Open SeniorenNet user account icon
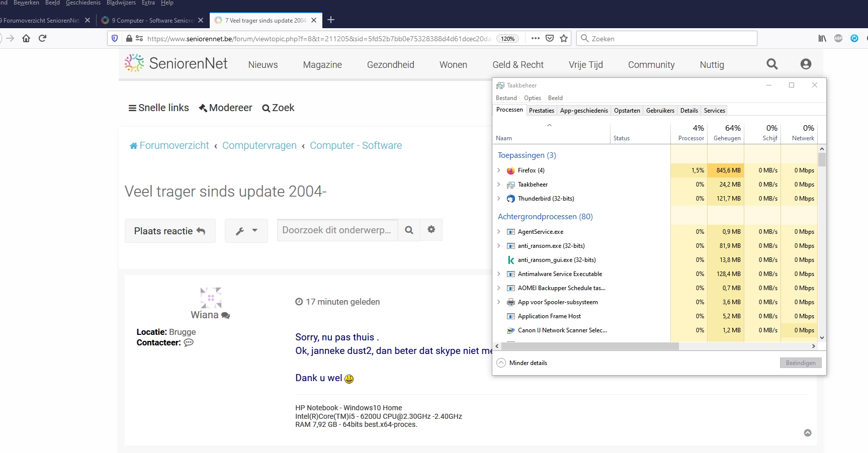This screenshot has height=453, width=868. tap(806, 64)
